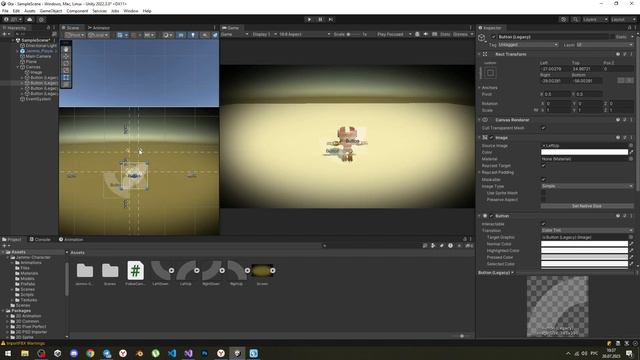Open the Transition dropdown showing Color Tint
This screenshot has width=640, height=360.
click(587, 231)
